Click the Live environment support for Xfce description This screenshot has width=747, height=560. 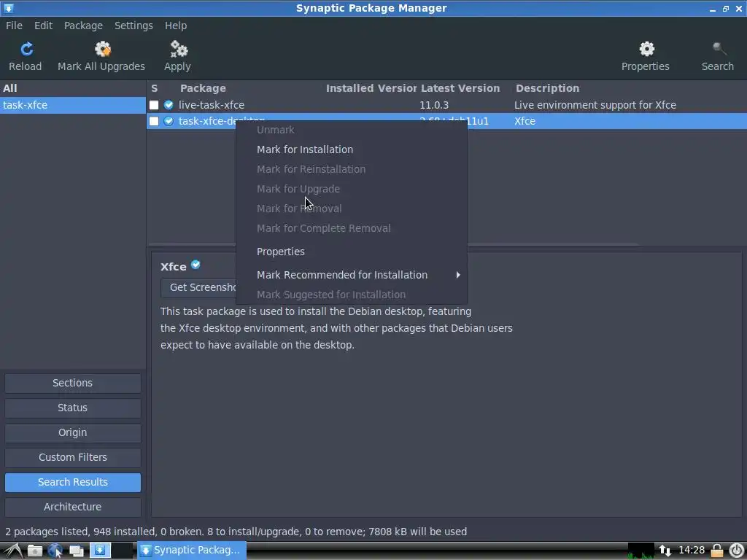(x=595, y=105)
